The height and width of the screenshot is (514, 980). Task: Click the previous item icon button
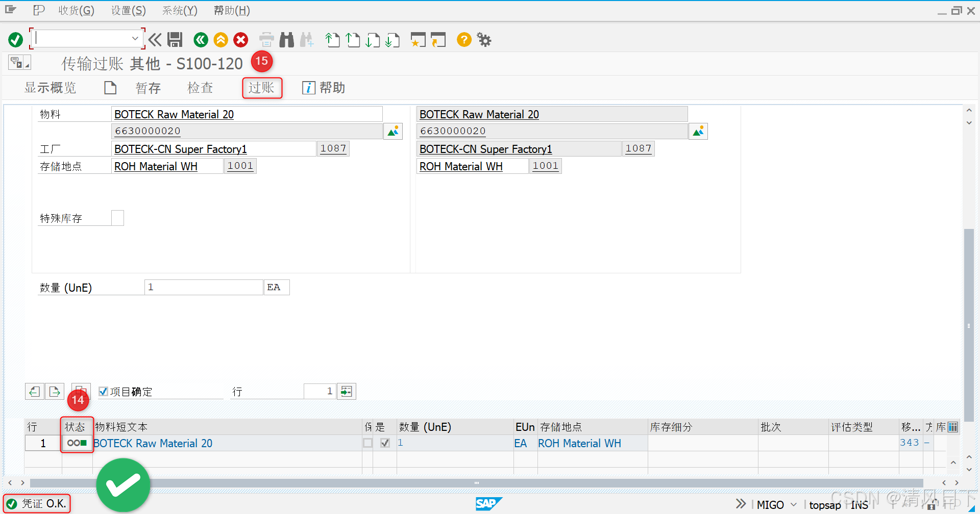click(x=35, y=392)
